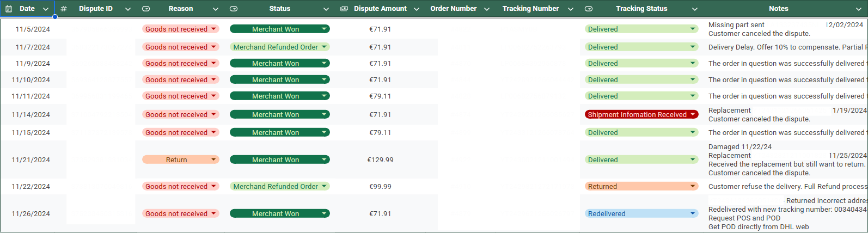The height and width of the screenshot is (233, 868).
Task: Open the orange Return reason chip
Action: 180,160
